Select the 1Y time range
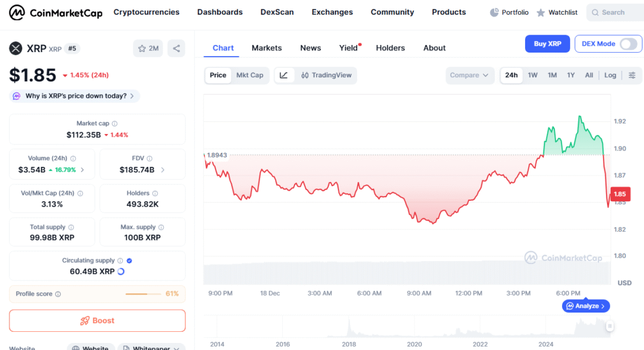The image size is (644, 350). 571,75
